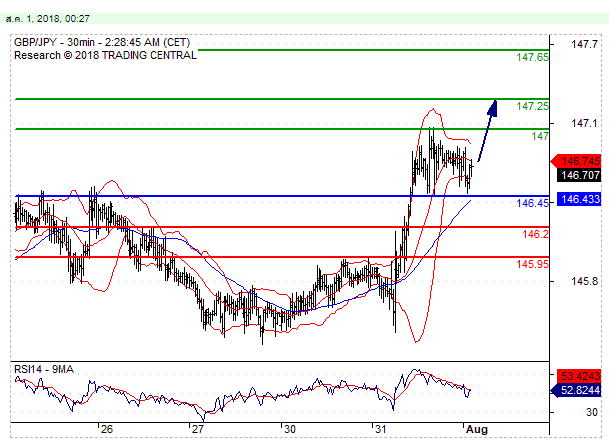Click the blue 146.433 price tag

579,199
